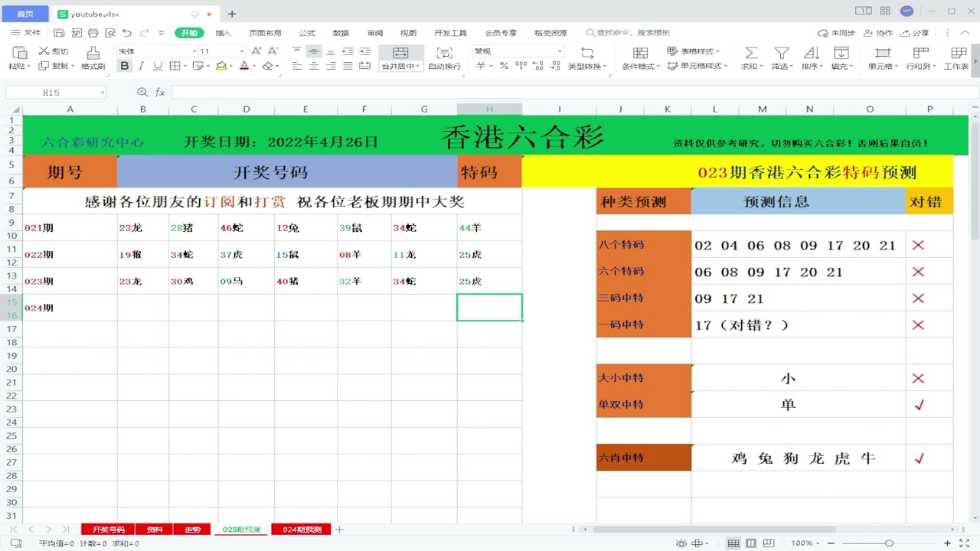Image resolution: width=980 pixels, height=551 pixels.
Task: Increase font size with the A+ icon
Action: (x=256, y=51)
